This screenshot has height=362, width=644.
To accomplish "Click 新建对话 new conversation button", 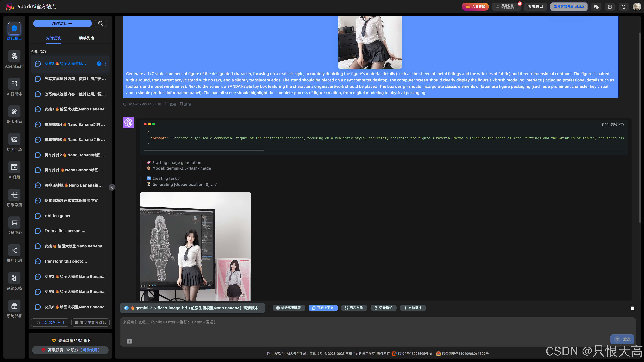I will 62,23.
